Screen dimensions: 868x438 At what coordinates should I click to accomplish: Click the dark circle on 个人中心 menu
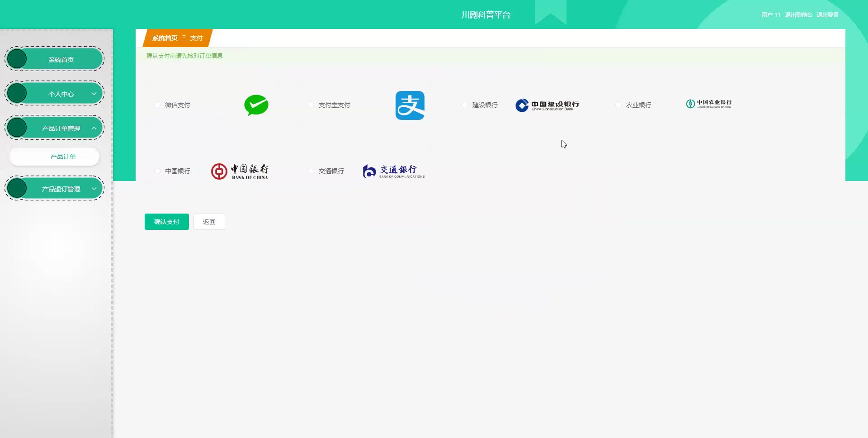click(17, 93)
